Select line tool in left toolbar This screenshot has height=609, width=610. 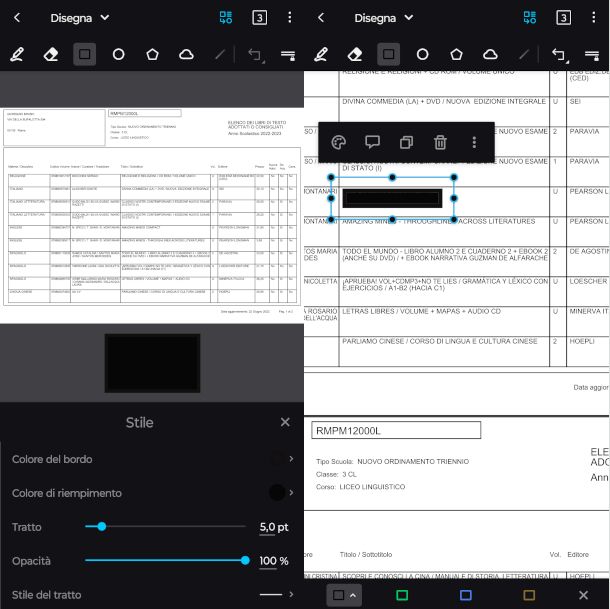coord(220,54)
